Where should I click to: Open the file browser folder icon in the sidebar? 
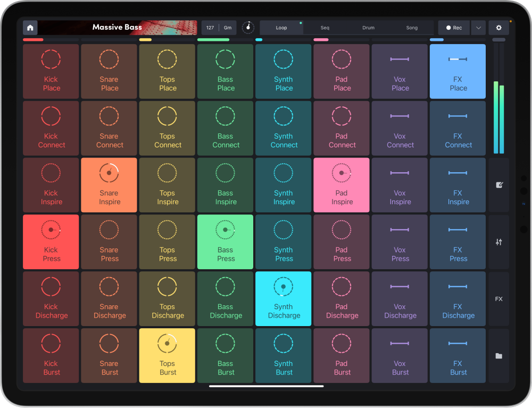click(x=499, y=355)
